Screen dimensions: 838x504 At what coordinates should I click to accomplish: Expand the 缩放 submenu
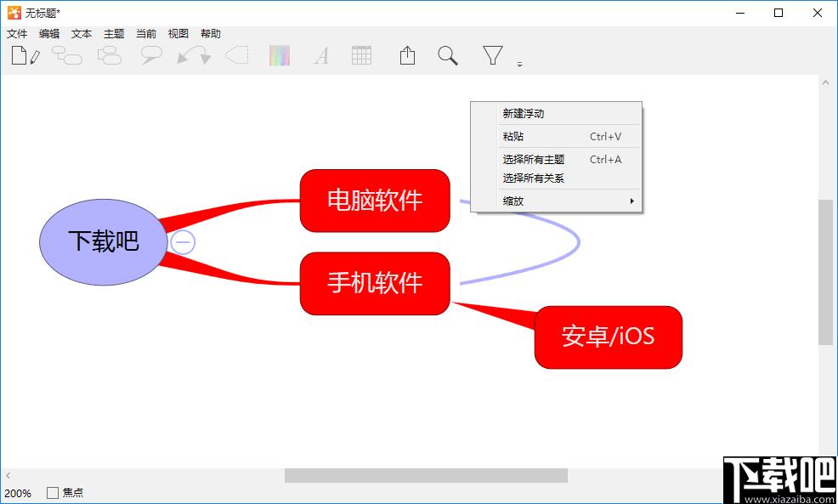[x=556, y=201]
